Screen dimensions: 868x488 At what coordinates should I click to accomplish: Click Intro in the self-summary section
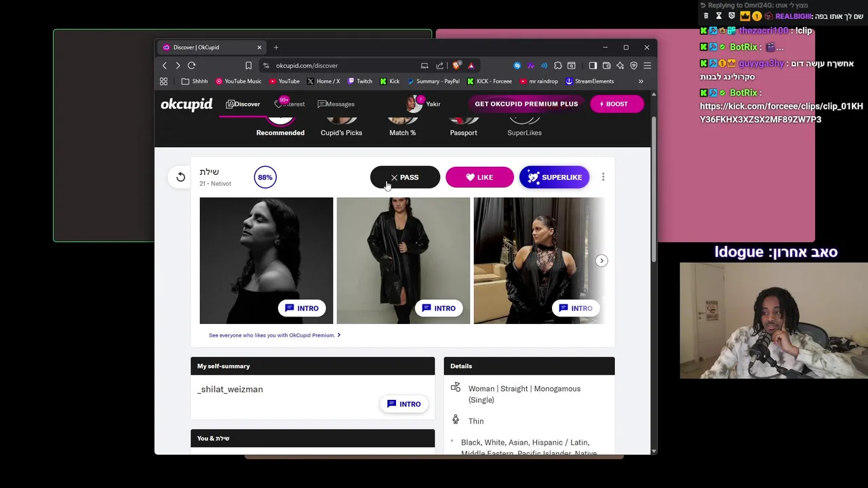[403, 404]
